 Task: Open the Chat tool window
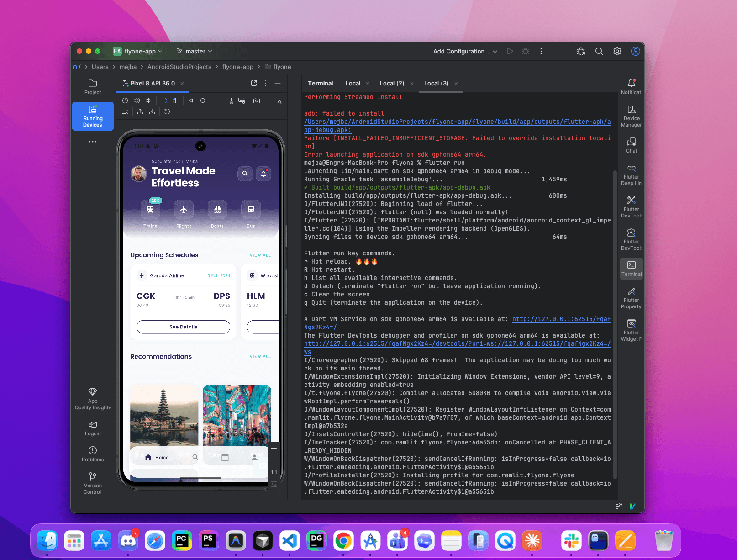click(x=632, y=145)
